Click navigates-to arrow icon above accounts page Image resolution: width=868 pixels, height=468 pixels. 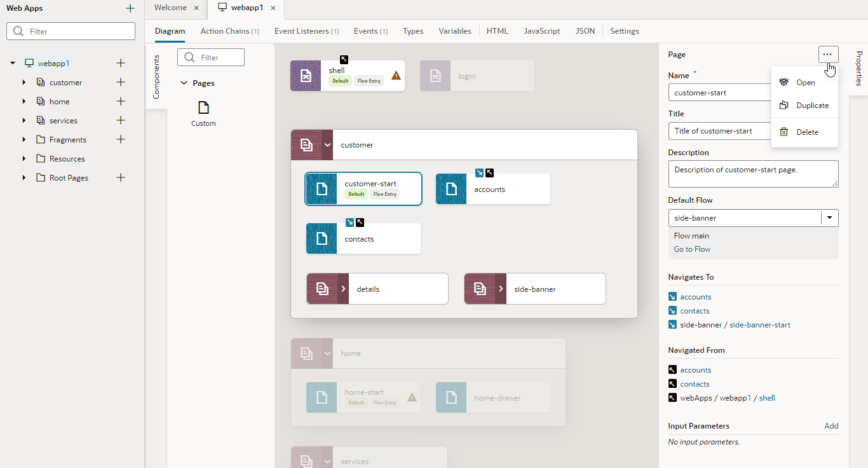tap(480, 172)
